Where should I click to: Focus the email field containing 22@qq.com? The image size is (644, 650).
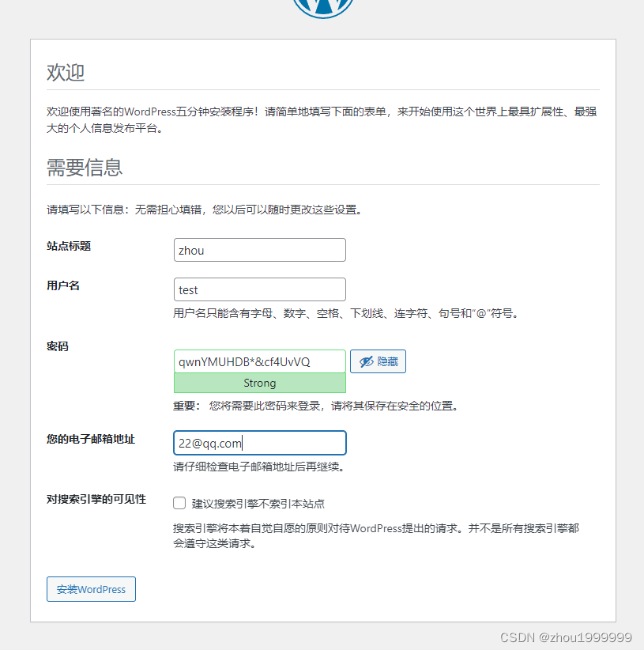[260, 443]
